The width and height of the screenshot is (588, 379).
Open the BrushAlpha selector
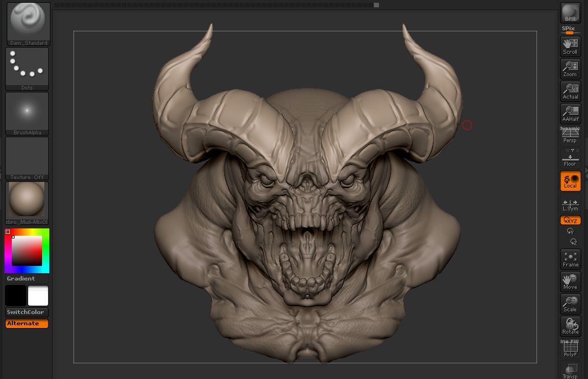[27, 114]
